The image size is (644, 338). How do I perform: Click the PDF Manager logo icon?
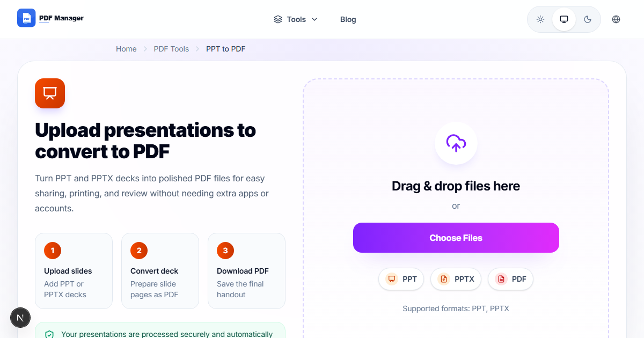tap(26, 18)
